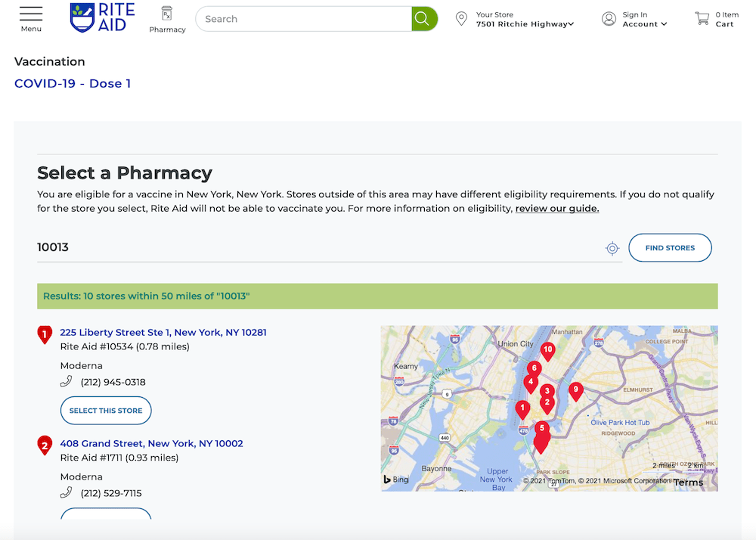Screen dimensions: 756x540
Task: Click the Menu label under hamburger icon
Action: coord(31,29)
